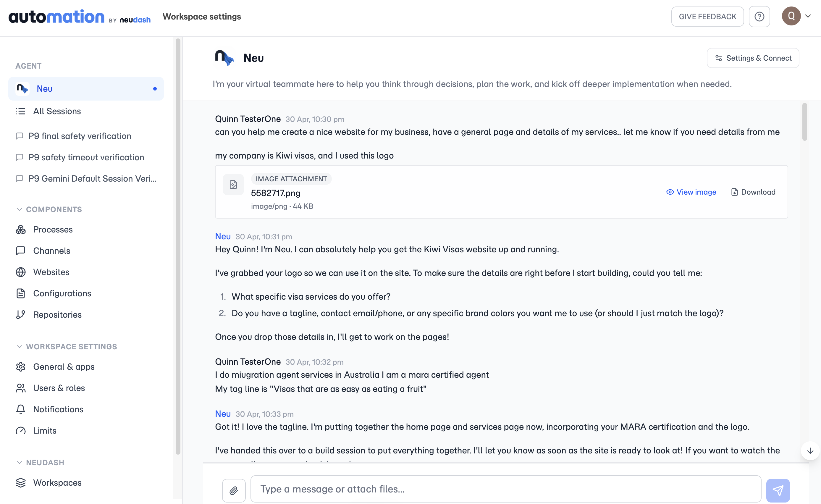Image resolution: width=821 pixels, height=504 pixels.
Task: Click the Limits gauge icon
Action: pos(21,431)
